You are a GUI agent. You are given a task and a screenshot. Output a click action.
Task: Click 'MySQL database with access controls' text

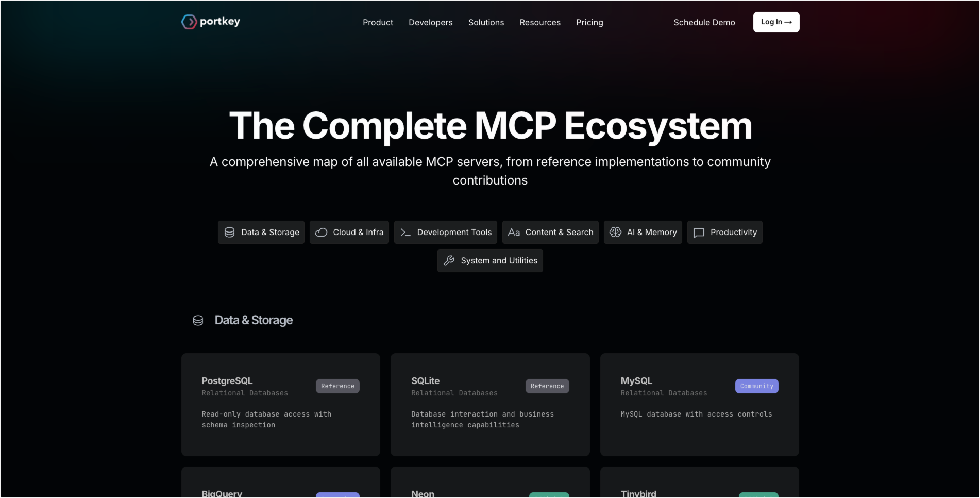click(x=696, y=414)
